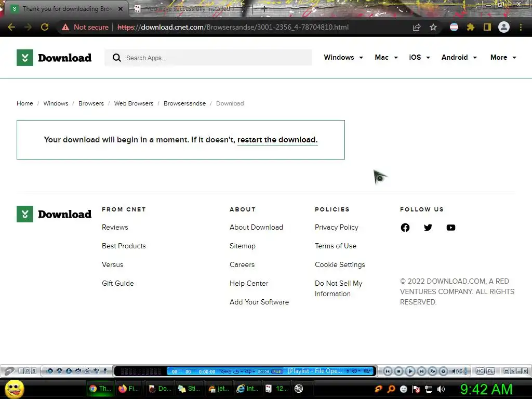
Task: Open Do Not Sell My Information link
Action: tap(339, 288)
